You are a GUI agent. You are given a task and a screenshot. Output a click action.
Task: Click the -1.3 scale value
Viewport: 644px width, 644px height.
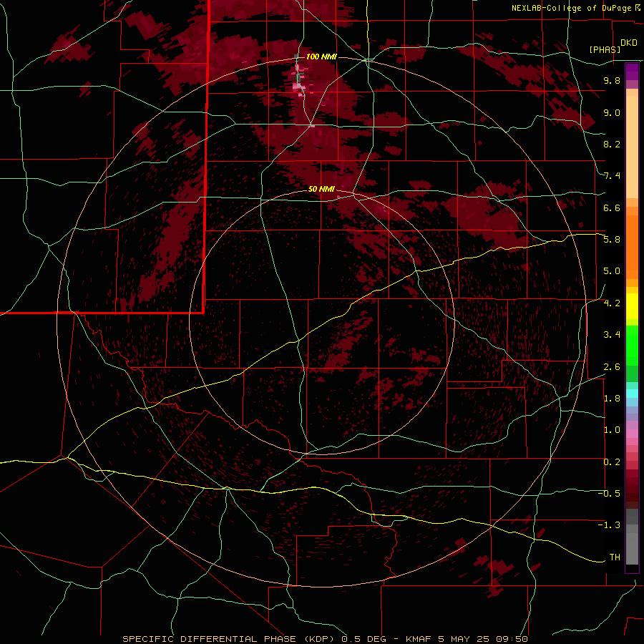[x=609, y=525]
